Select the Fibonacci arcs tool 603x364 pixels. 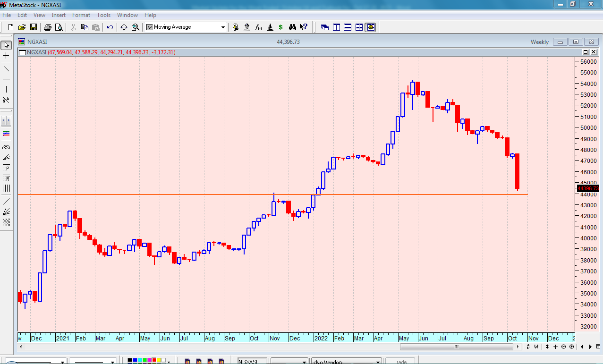click(6, 147)
